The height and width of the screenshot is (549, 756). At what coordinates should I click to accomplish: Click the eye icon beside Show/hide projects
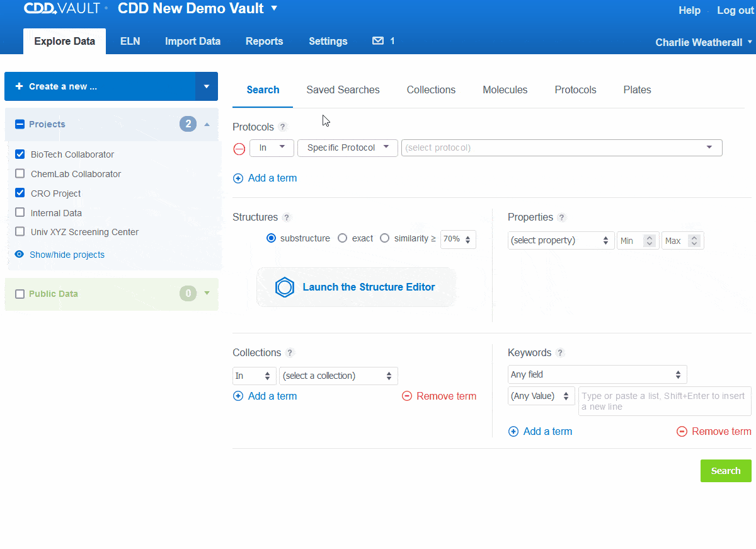20,255
